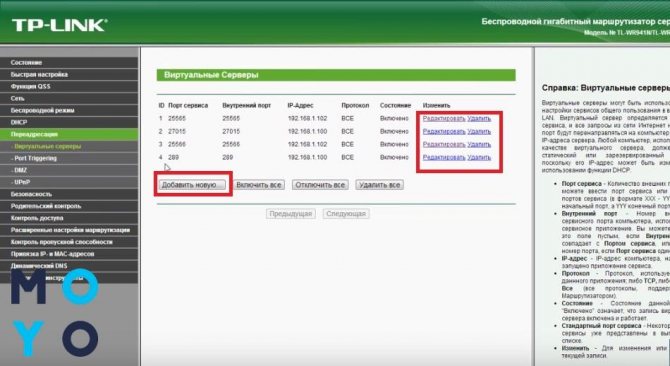Open Контроль пропускной способности
Screen dimensions: 670x366
coord(69,242)
